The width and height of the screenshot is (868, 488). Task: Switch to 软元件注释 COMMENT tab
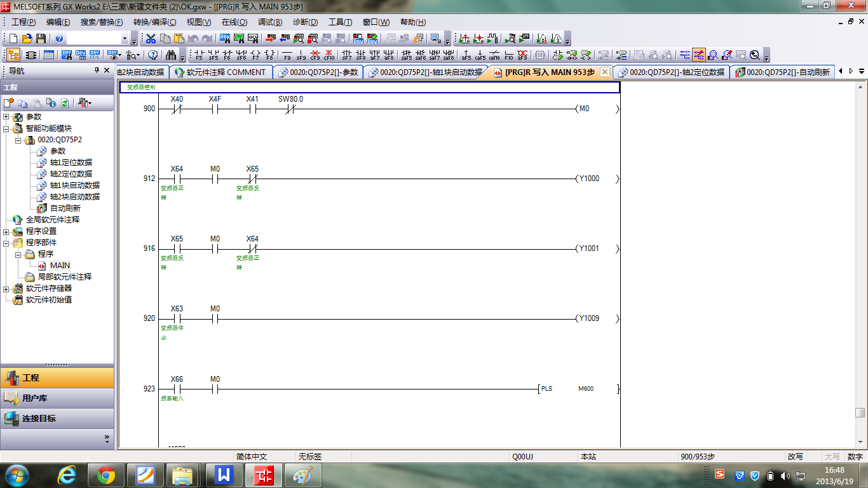tap(221, 72)
